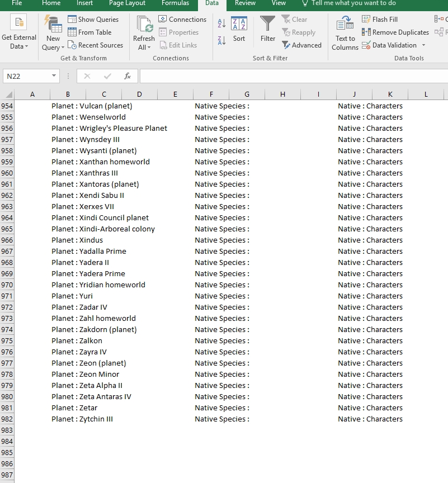The width and height of the screenshot is (448, 483).
Task: Switch to the Home tab
Action: (51, 3)
